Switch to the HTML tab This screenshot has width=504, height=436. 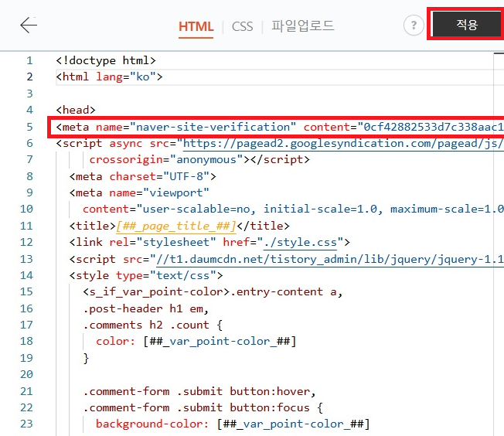point(196,26)
